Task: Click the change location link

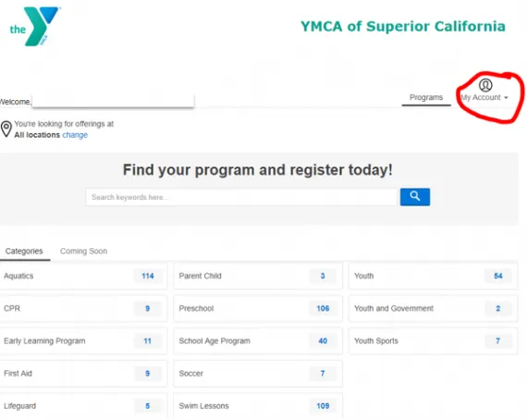Action: point(75,135)
